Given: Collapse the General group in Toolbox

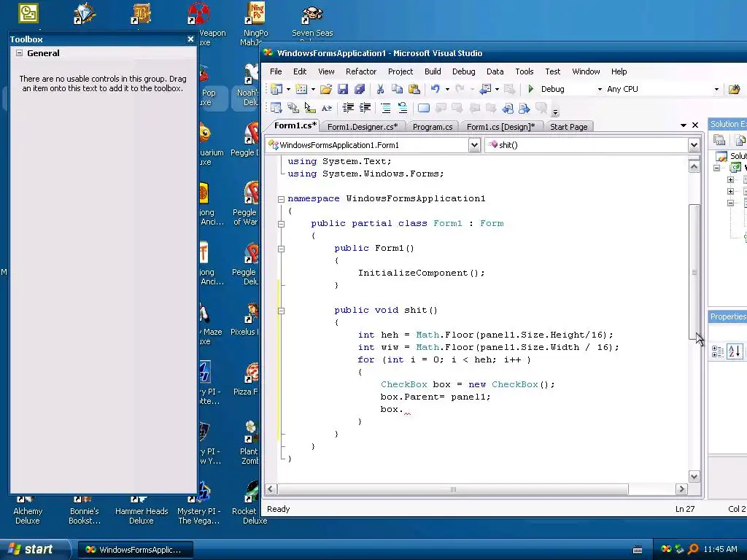Looking at the screenshot, I should click(x=19, y=52).
